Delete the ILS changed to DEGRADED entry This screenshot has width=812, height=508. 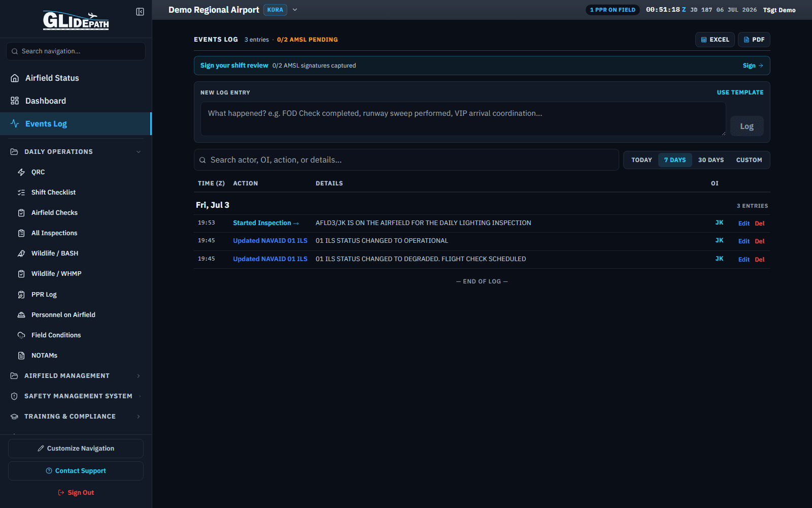point(759,260)
